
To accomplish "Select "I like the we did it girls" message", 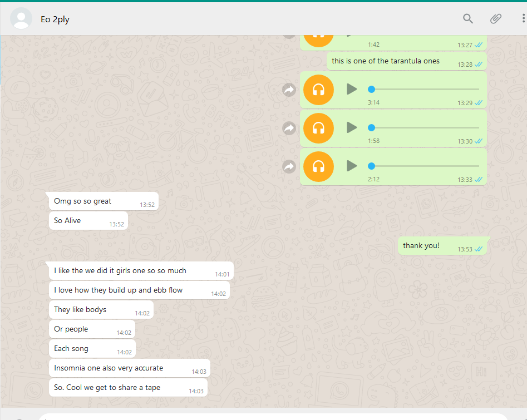I will pyautogui.click(x=141, y=271).
